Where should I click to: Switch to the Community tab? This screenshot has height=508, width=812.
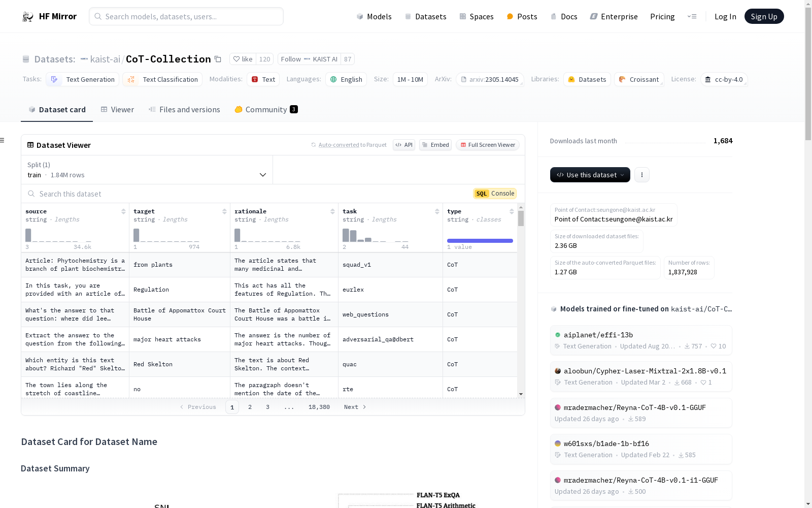pos(266,109)
